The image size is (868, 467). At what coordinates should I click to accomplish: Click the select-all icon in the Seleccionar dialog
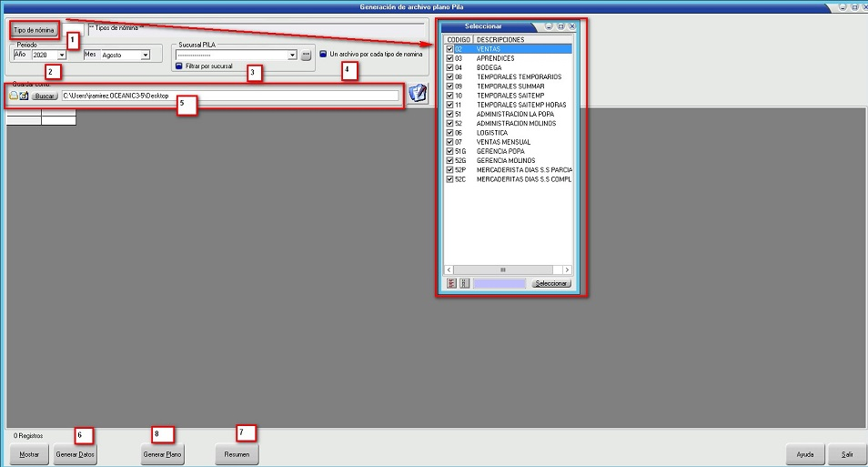coord(451,283)
